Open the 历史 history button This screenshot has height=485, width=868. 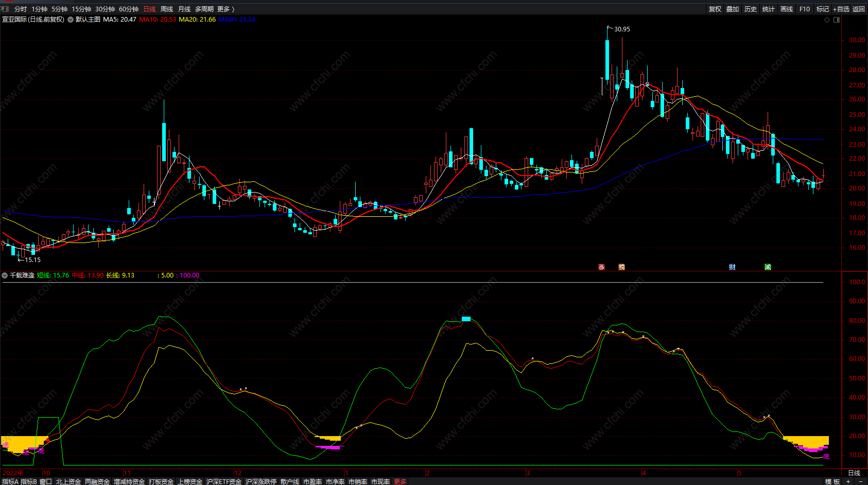click(x=751, y=9)
